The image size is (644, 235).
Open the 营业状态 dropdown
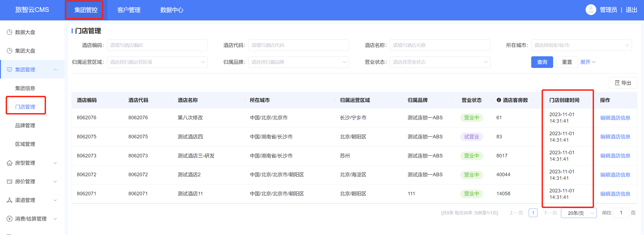(x=440, y=62)
